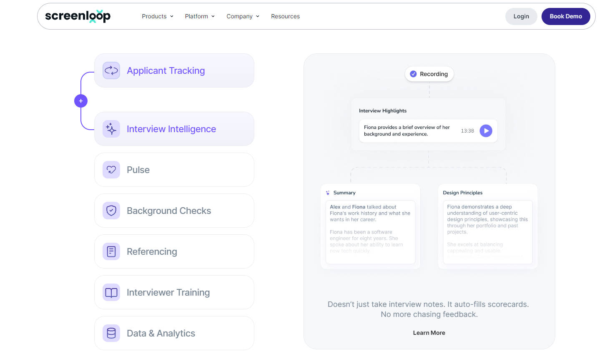Select the Background Checks product tab
The image size is (612, 364).
[174, 211]
